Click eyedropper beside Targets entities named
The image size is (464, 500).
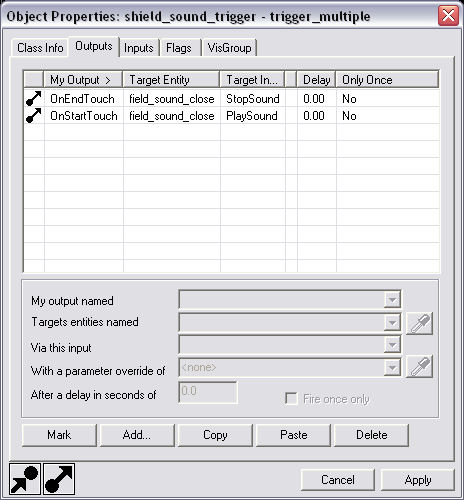pyautogui.click(x=419, y=323)
